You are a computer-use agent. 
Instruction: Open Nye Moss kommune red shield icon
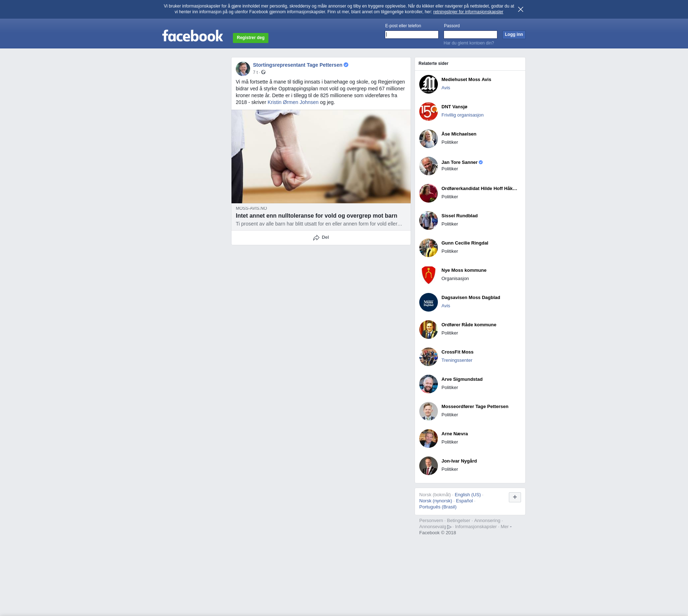pyautogui.click(x=429, y=275)
